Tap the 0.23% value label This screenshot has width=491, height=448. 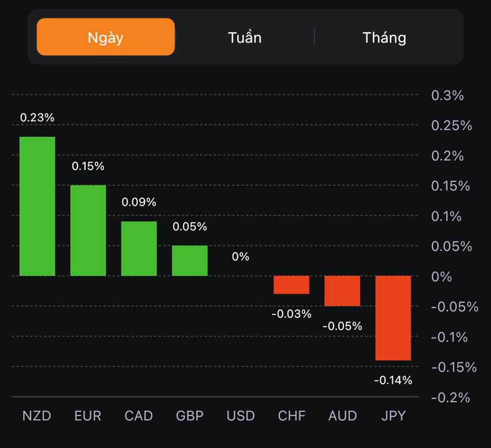[37, 118]
